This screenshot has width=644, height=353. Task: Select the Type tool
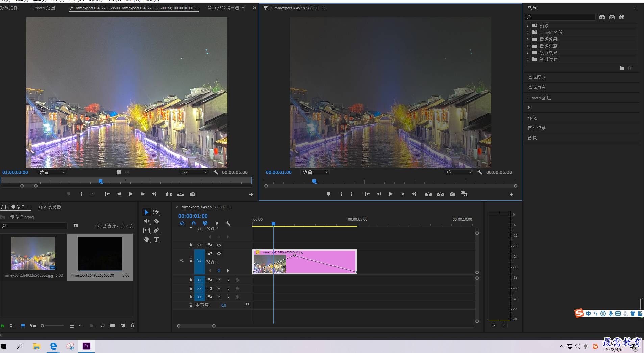click(x=156, y=239)
